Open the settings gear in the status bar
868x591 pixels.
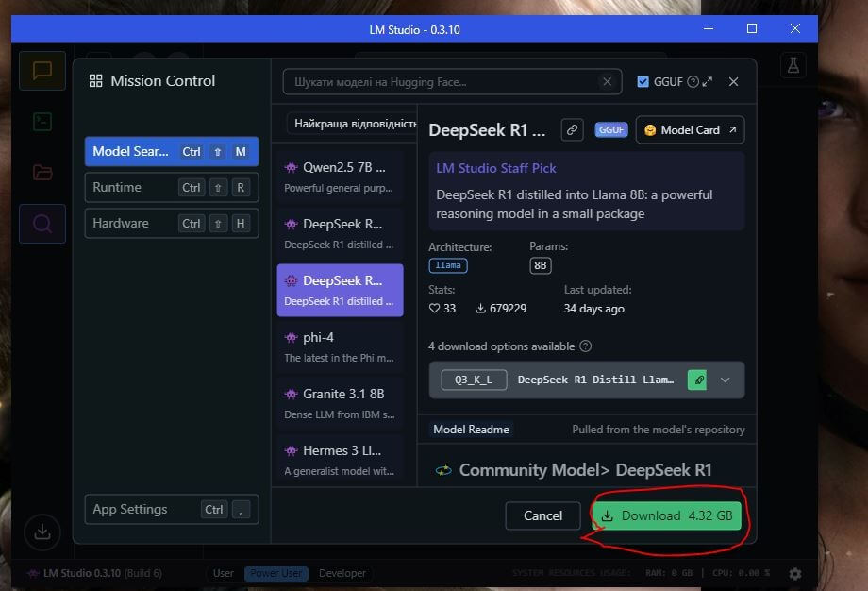point(795,573)
